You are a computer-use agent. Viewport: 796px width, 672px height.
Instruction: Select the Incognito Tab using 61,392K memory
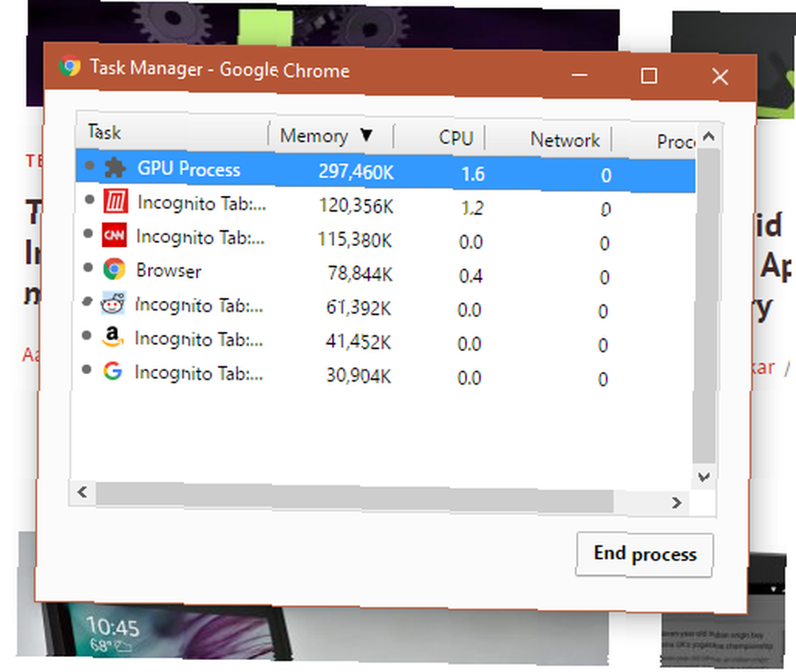click(384, 307)
